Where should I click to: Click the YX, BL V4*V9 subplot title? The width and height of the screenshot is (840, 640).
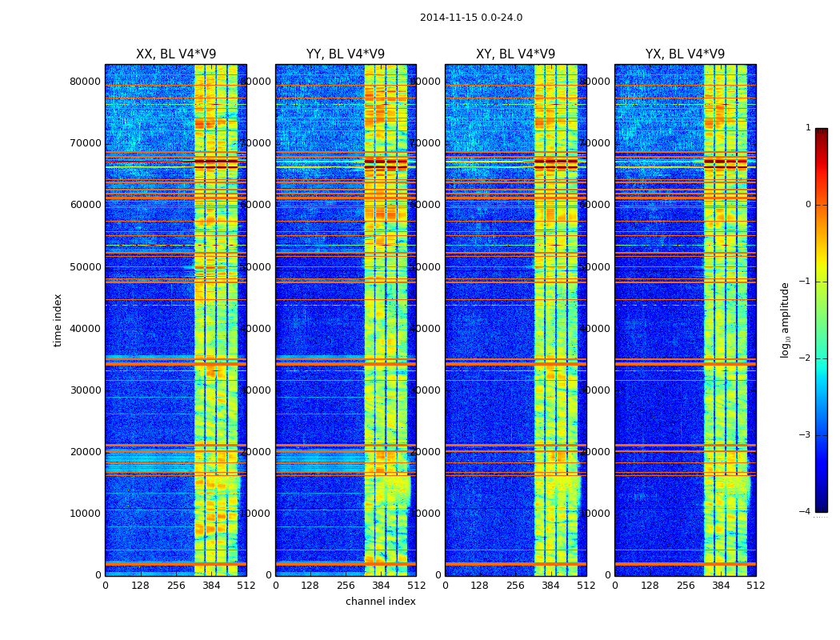pos(685,54)
